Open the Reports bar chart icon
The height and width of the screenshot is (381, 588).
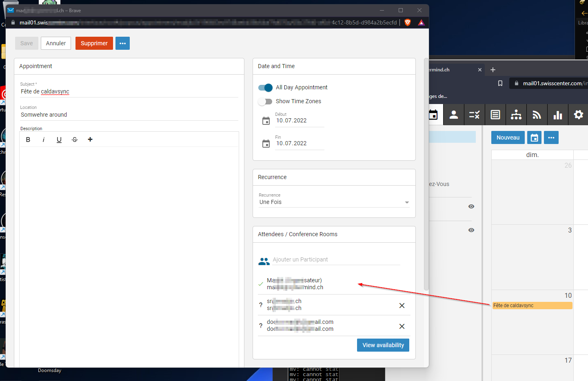[557, 115]
